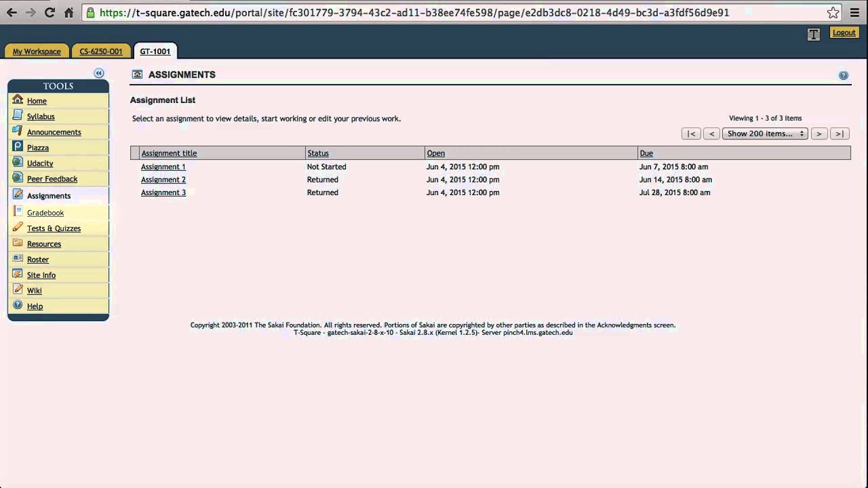Image resolution: width=868 pixels, height=488 pixels.
Task: Click the browser back arrow
Action: (x=12, y=12)
